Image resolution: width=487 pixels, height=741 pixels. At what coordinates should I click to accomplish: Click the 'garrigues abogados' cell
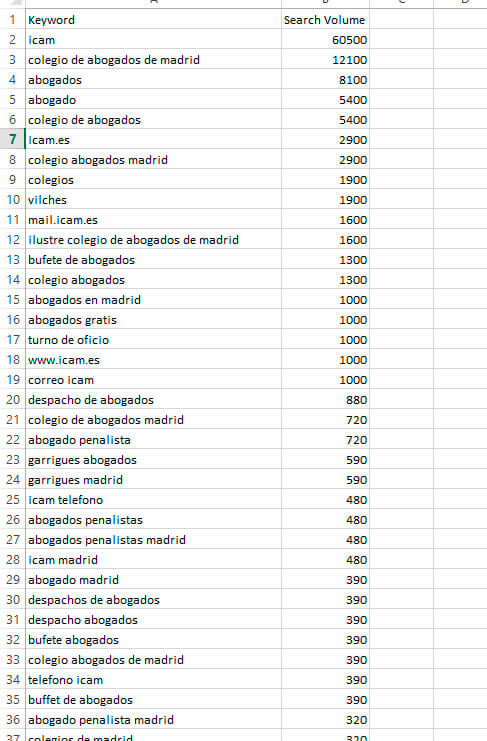click(153, 460)
